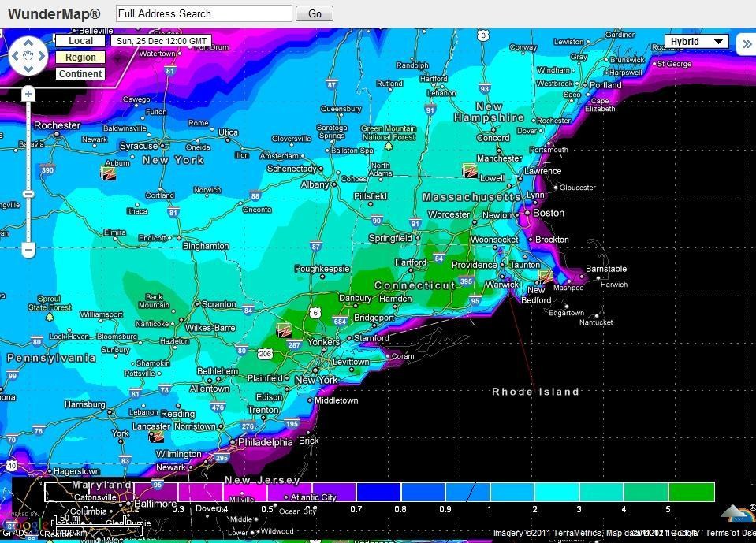Click the Interstate 88 shield near Oneonta
Image resolution: width=756 pixels, height=543 pixels.
[255, 195]
